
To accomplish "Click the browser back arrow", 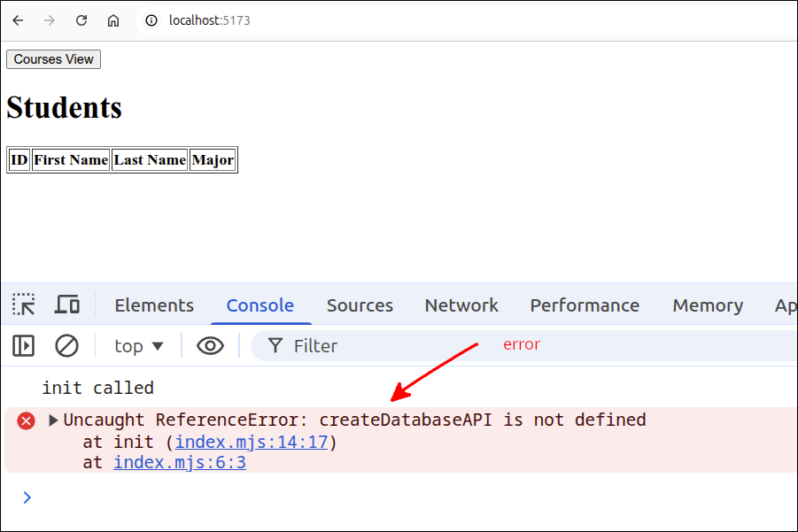I will [x=18, y=20].
